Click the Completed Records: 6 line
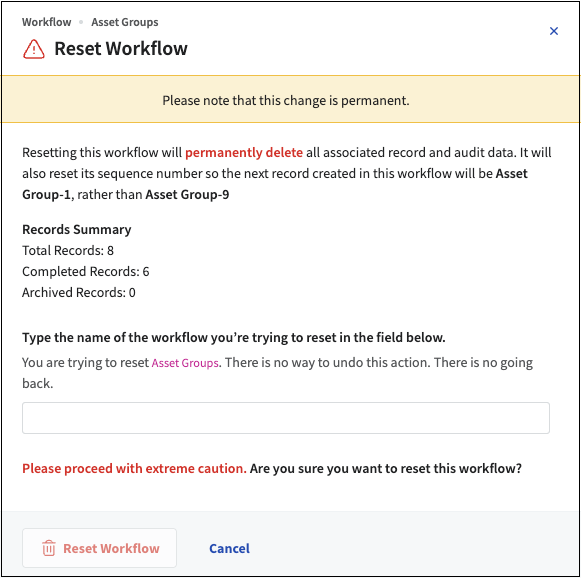Viewport: 581px width, 578px height. 86,272
